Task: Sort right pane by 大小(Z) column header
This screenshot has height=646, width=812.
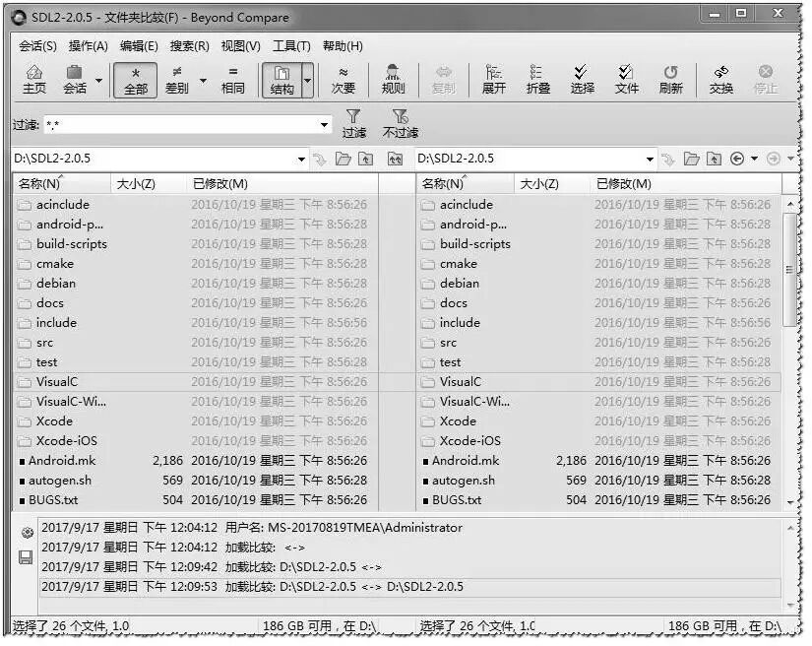Action: click(x=551, y=184)
